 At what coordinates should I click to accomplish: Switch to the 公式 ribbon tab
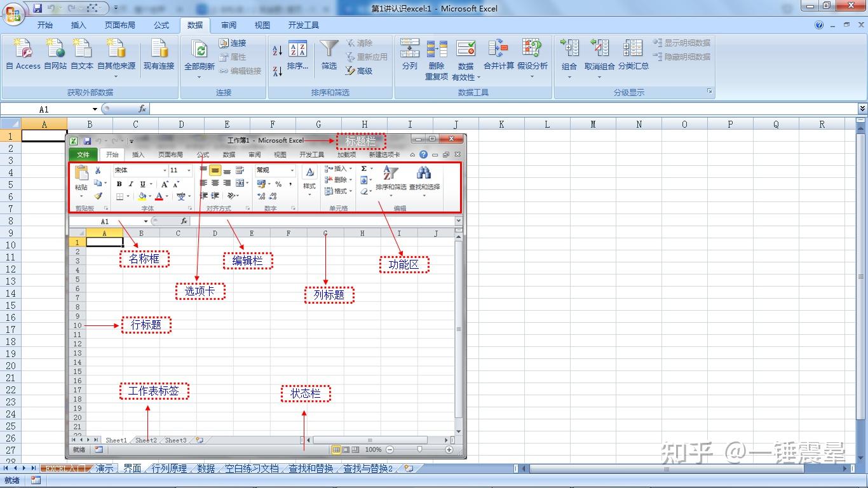point(161,25)
